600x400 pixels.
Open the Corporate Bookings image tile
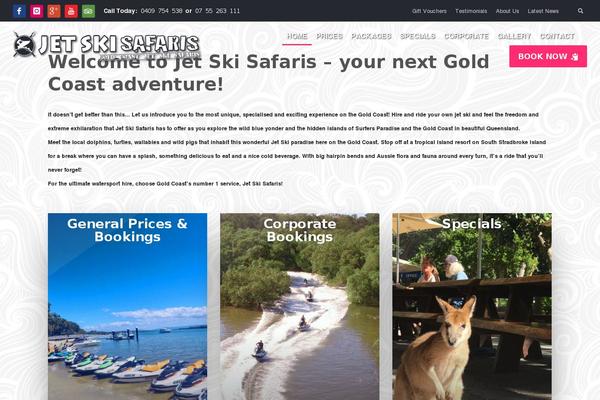[x=300, y=307]
